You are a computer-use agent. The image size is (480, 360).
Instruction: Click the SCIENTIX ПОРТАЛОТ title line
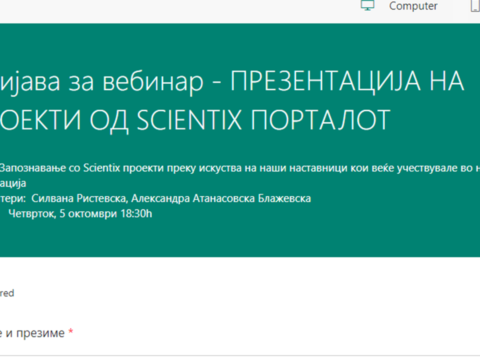click(195, 119)
